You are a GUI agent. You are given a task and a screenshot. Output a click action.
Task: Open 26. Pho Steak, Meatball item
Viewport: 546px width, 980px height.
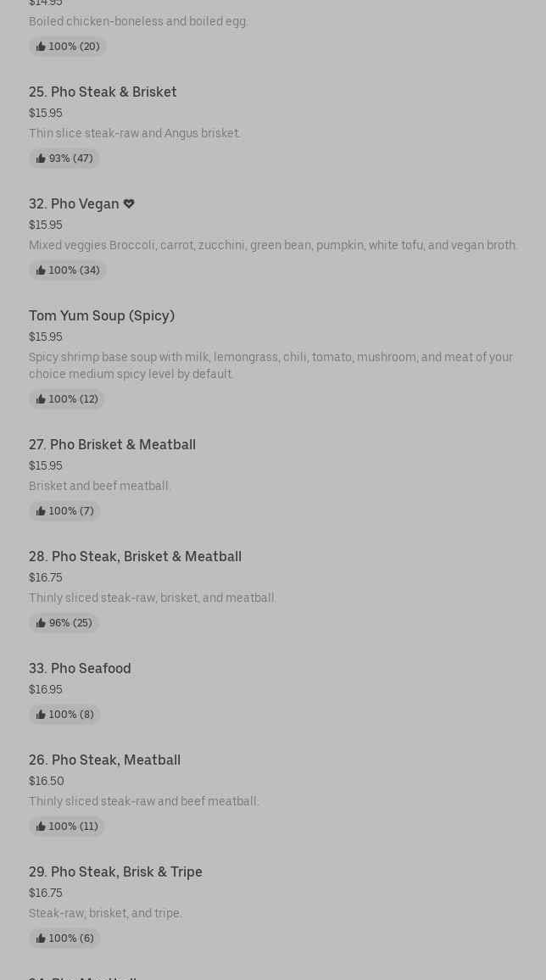pos(104,760)
